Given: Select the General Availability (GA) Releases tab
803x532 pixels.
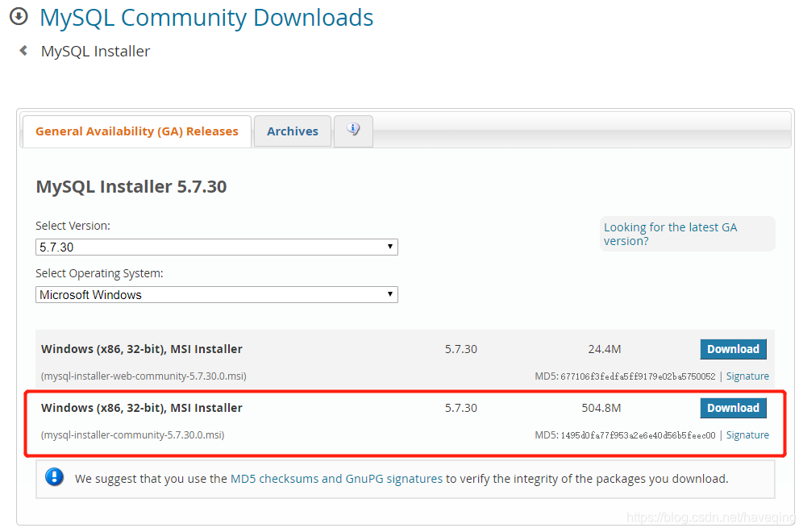Looking at the screenshot, I should [x=136, y=131].
